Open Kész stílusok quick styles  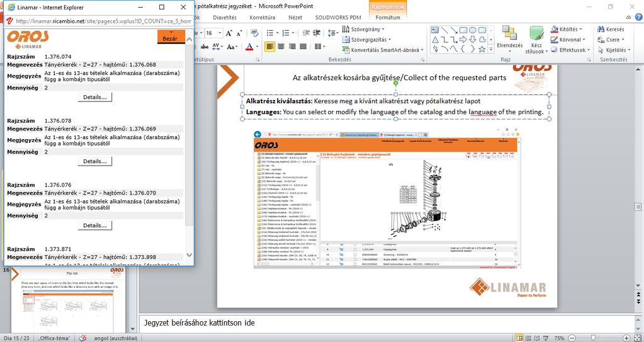[536, 40]
